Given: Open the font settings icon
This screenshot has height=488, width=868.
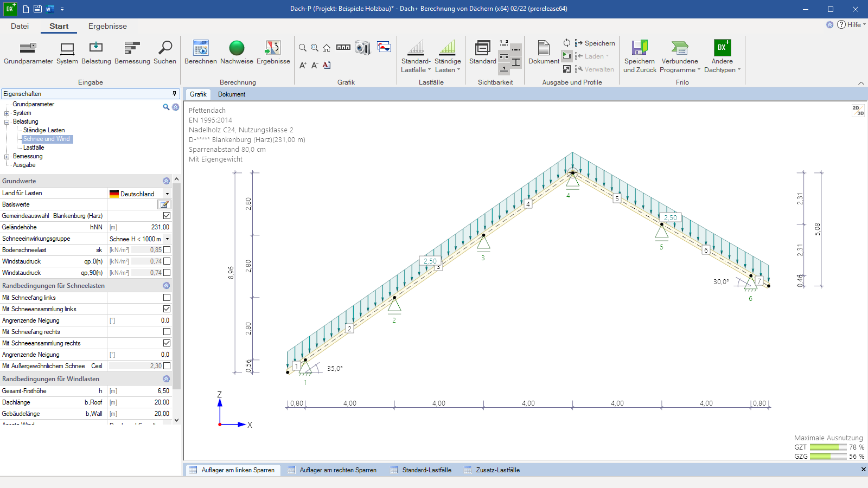Looking at the screenshot, I should click(327, 65).
